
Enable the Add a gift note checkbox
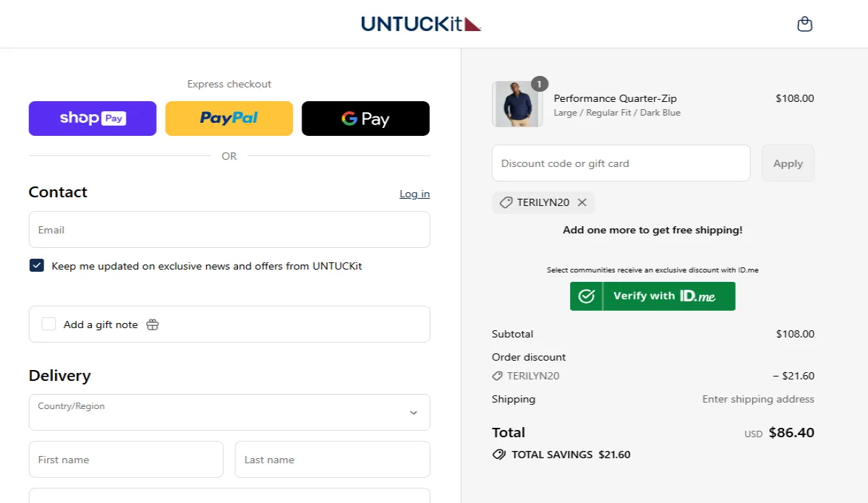(x=48, y=324)
